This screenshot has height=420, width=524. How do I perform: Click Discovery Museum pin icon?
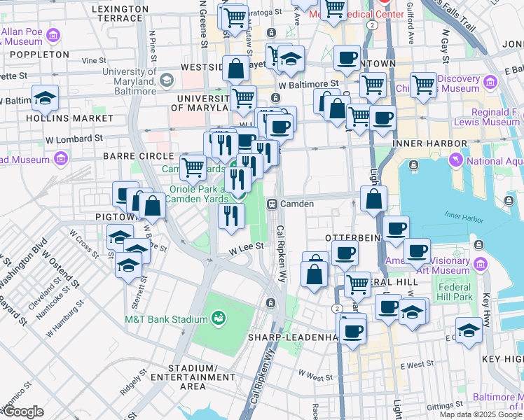490,82
